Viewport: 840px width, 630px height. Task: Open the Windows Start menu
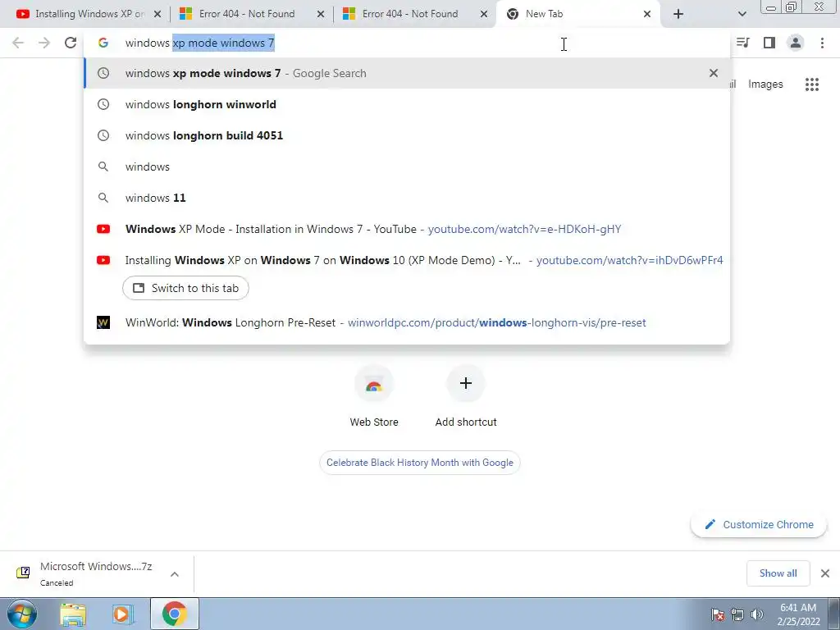(x=22, y=614)
